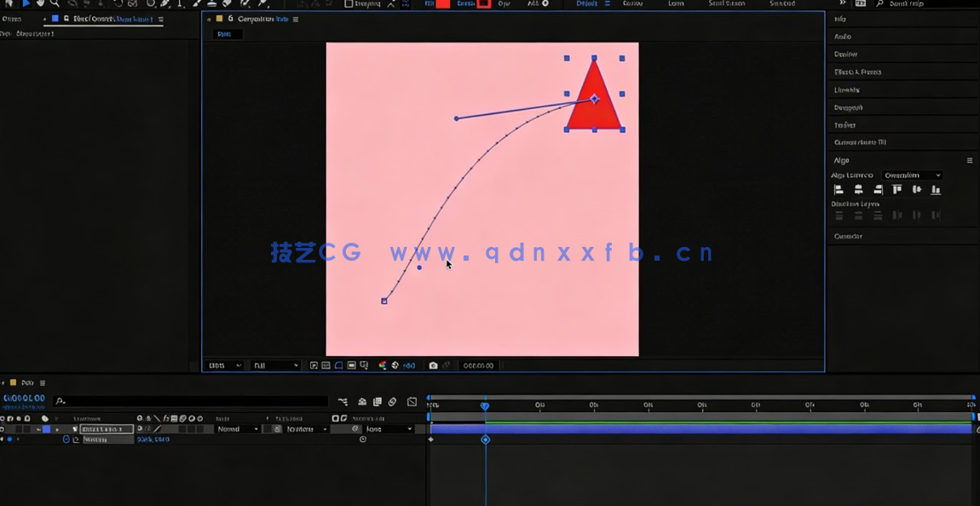Choose the Type tool
980x506 pixels.
(x=179, y=5)
